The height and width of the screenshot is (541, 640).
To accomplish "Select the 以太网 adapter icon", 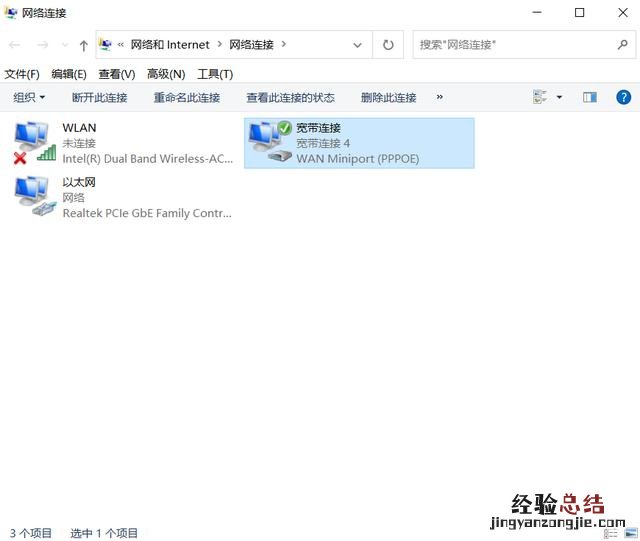I will [x=34, y=196].
